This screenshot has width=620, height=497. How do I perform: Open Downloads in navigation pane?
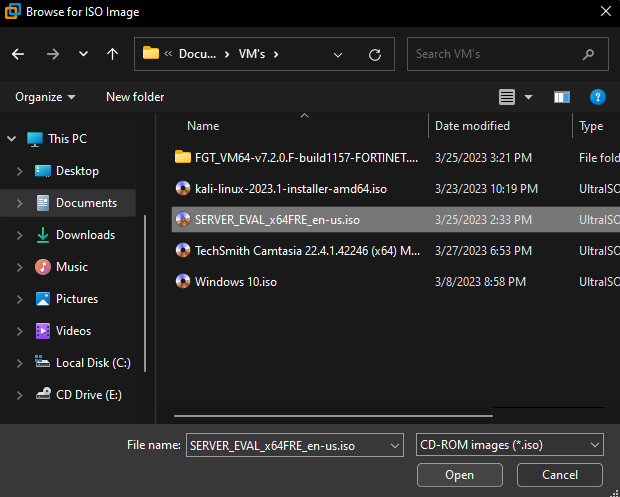[85, 235]
